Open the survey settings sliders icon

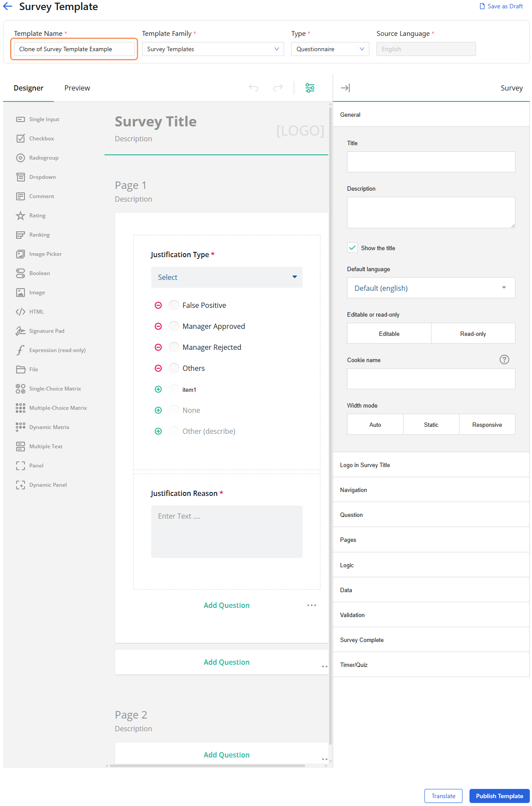click(x=310, y=88)
